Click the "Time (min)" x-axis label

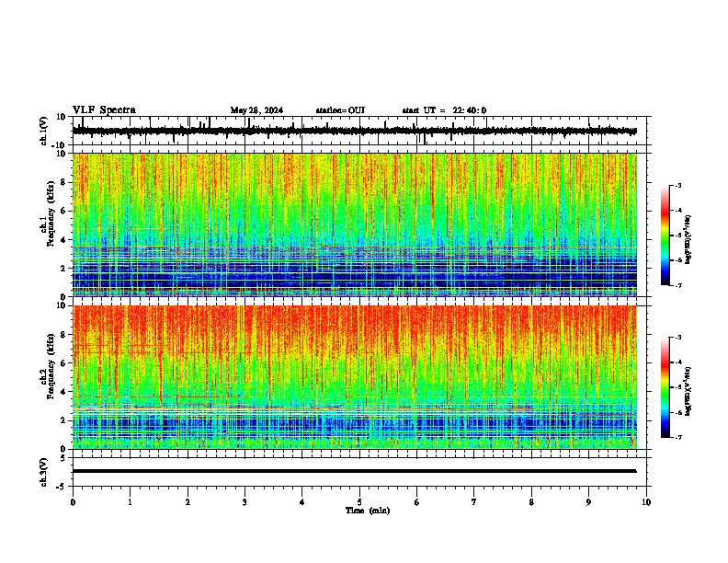(368, 511)
